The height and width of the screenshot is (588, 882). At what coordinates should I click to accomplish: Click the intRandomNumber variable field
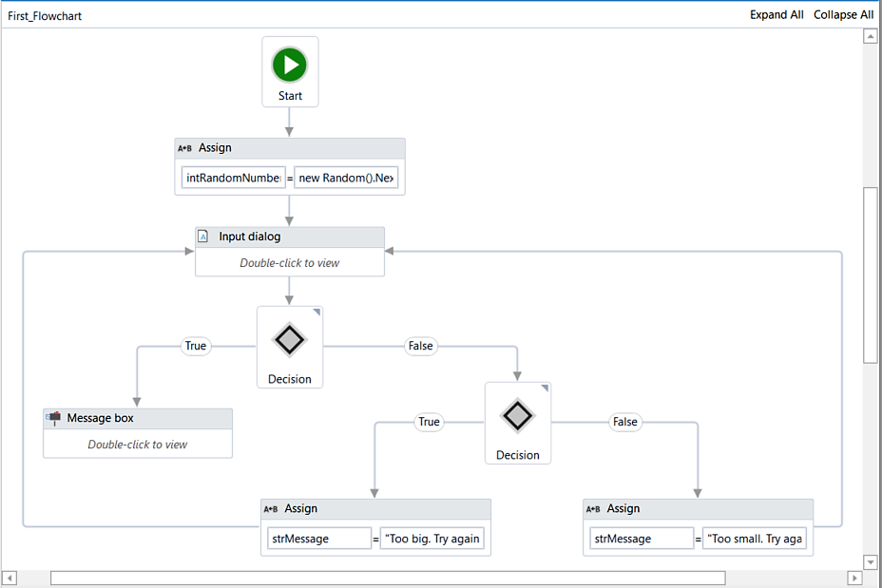(x=234, y=178)
